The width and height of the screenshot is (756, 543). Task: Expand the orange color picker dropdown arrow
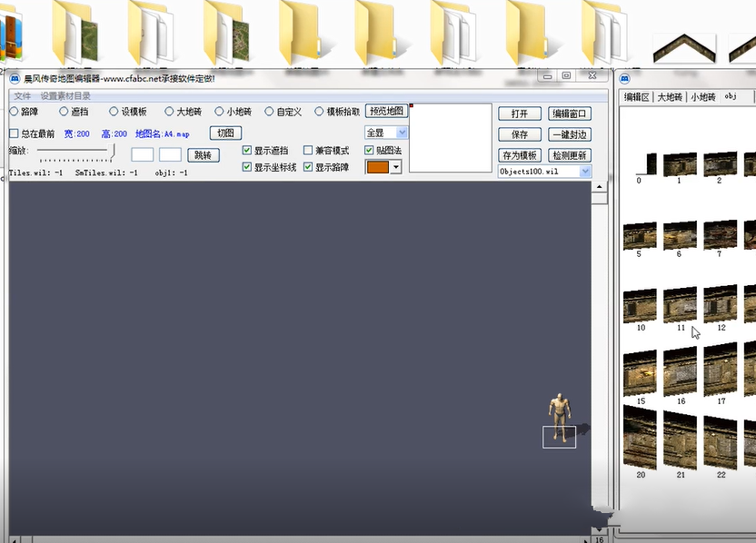(396, 167)
